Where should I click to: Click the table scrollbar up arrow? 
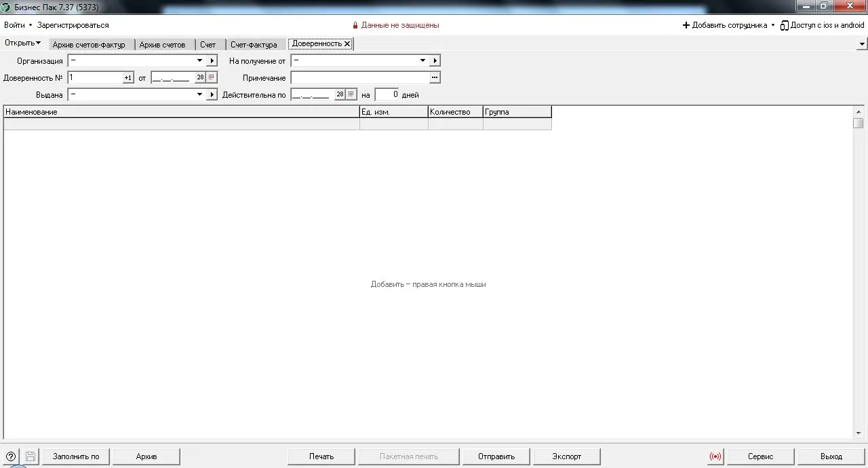[859, 111]
